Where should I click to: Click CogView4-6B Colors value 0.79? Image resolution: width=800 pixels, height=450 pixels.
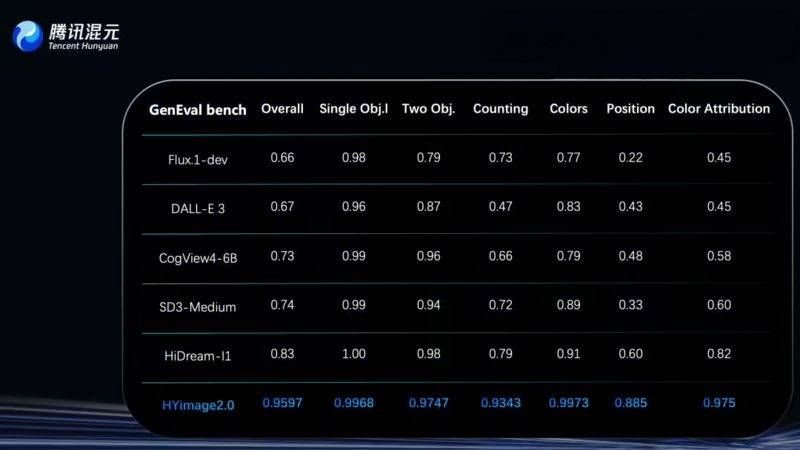click(568, 256)
